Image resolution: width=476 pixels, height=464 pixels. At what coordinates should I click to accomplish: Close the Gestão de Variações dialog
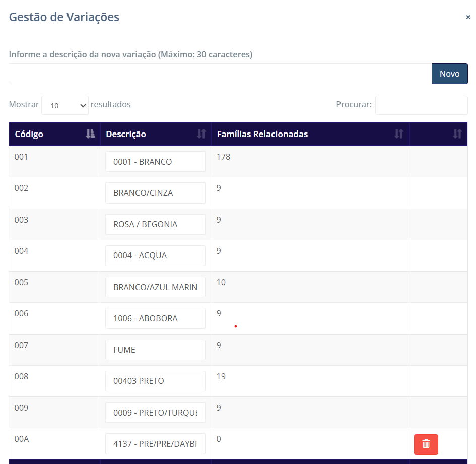pos(468,17)
